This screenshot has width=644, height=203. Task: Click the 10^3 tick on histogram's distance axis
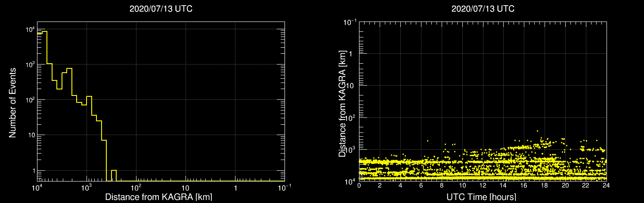pos(87,188)
